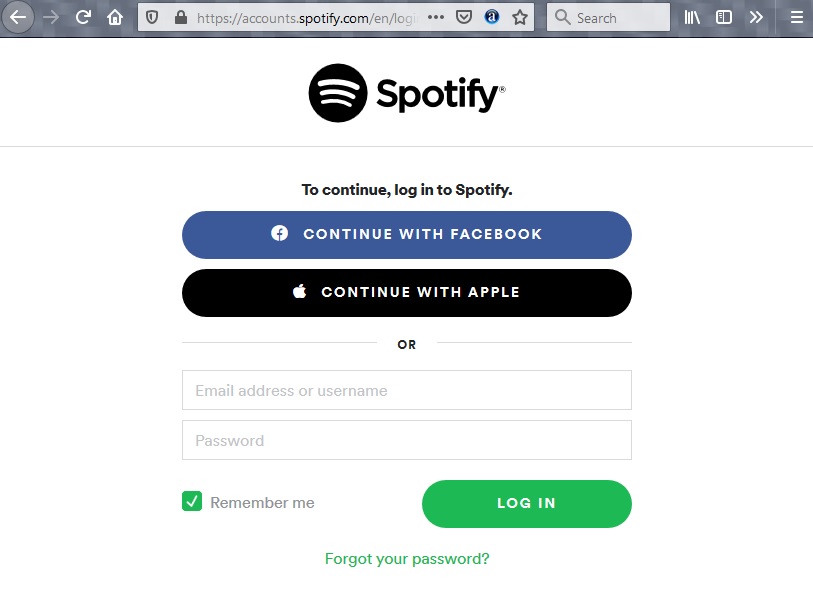813x596 pixels.
Task: Uncheck the Remember me checkbox
Action: coord(192,502)
